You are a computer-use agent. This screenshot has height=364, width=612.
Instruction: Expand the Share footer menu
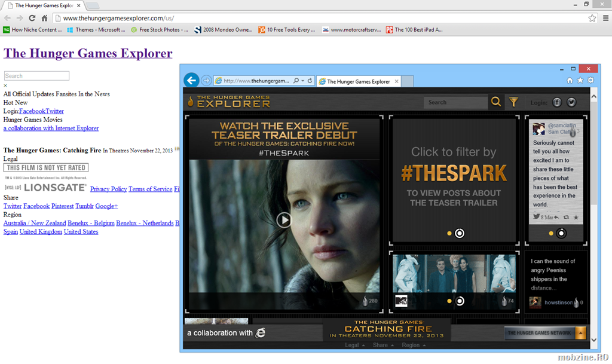[x=383, y=345]
